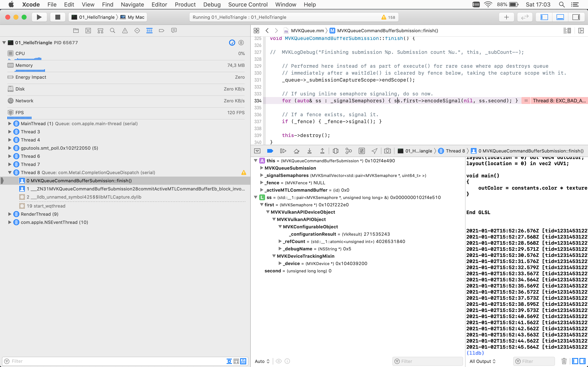Collapse the MVKVulkanAPIDeviceObject variable tree
The width and height of the screenshot is (588, 367).
(268, 212)
